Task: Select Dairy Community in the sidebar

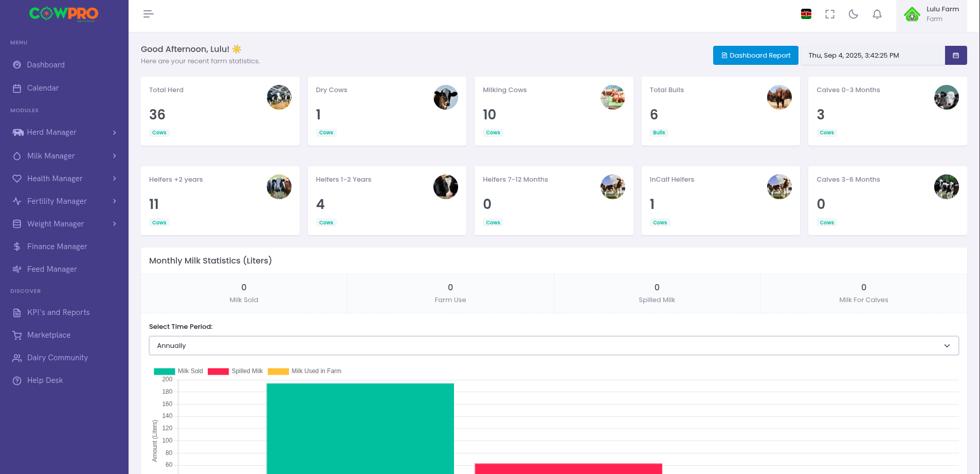Action: [57, 357]
